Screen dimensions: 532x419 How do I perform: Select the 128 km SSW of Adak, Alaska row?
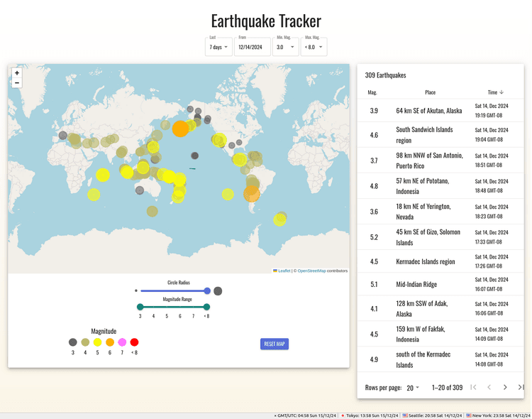pyautogui.click(x=440, y=308)
